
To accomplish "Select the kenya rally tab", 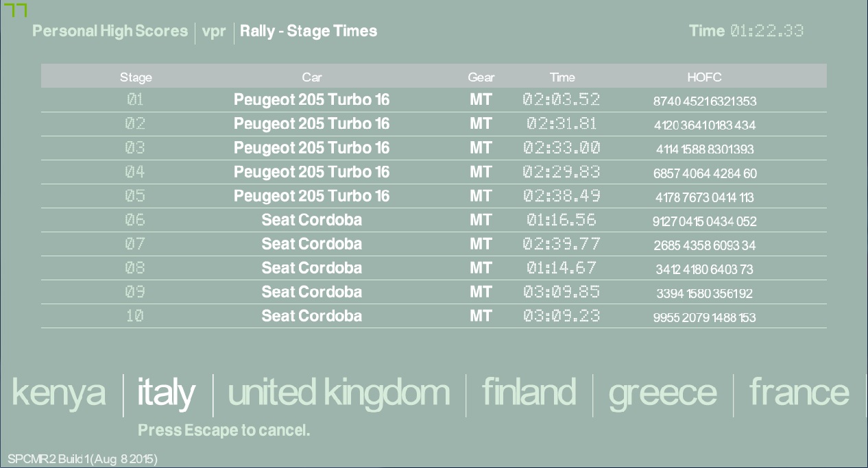I will click(59, 393).
